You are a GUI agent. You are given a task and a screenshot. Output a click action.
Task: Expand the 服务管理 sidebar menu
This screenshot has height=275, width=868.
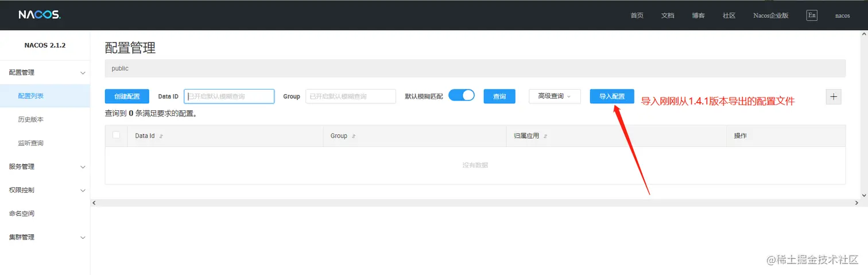point(45,166)
